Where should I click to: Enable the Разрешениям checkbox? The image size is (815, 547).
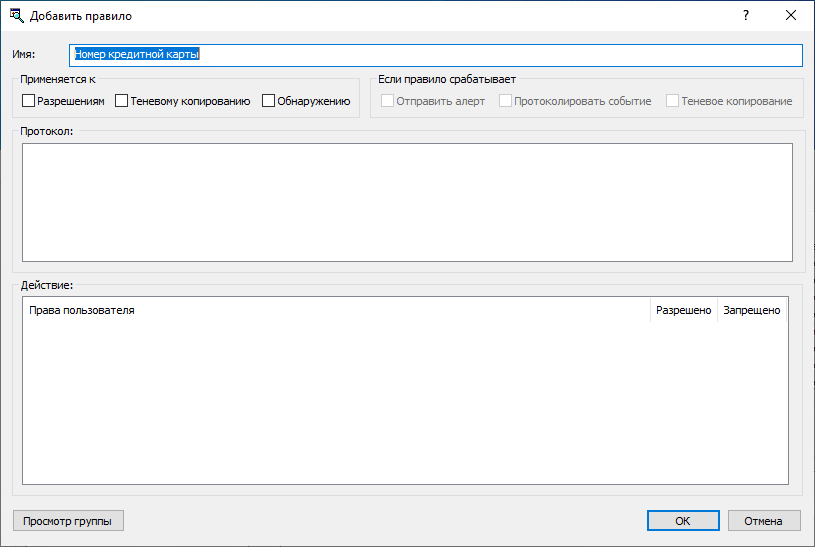29,101
